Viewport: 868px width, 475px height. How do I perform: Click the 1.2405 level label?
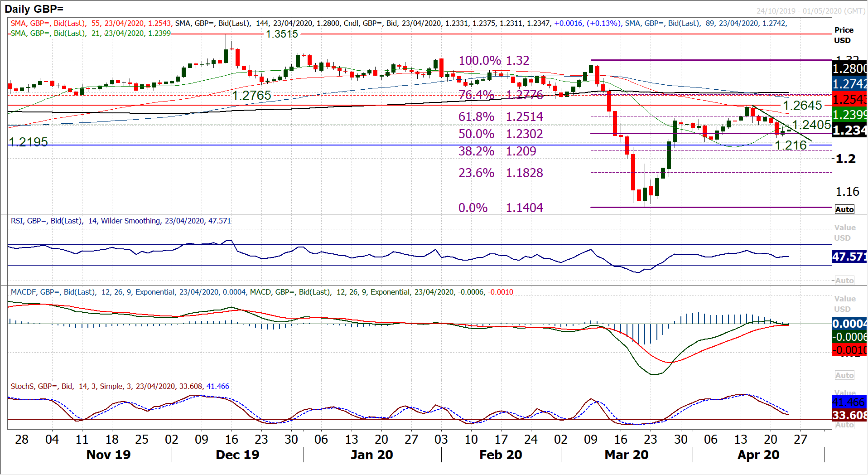(811, 125)
